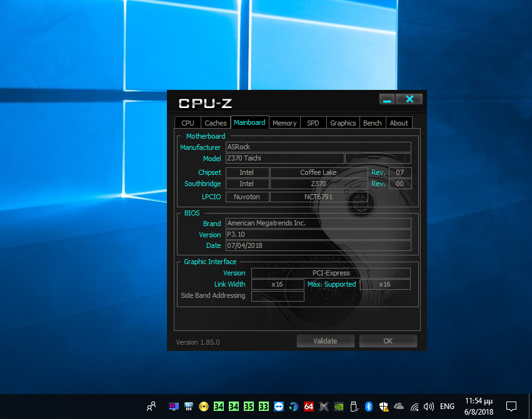Switch to the Graphics tab
This screenshot has height=419, width=532.
[343, 123]
